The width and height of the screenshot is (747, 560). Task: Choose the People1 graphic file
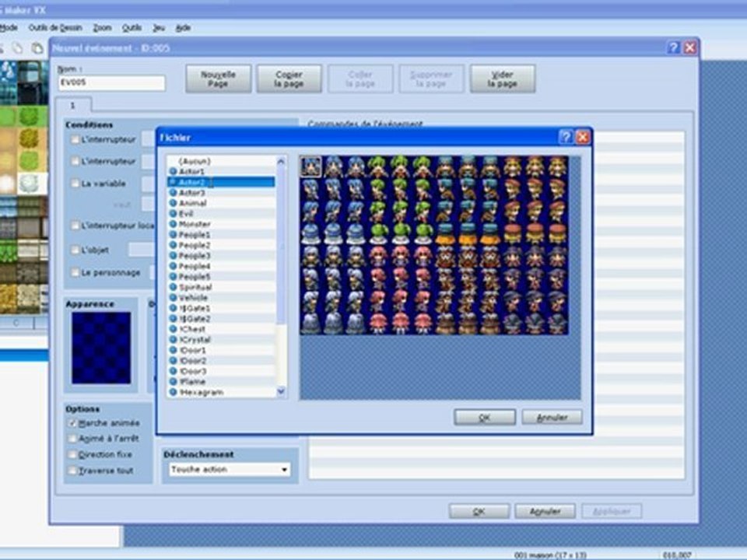point(221,234)
